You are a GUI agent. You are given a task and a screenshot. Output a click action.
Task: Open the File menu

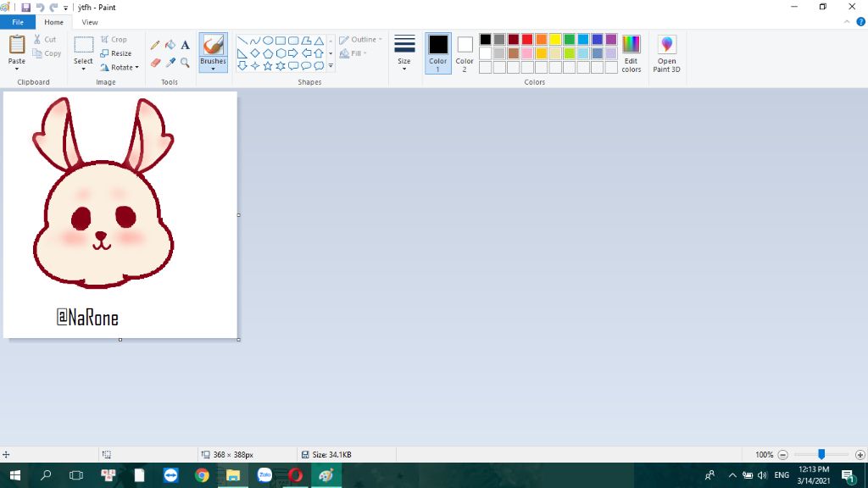[x=18, y=22]
